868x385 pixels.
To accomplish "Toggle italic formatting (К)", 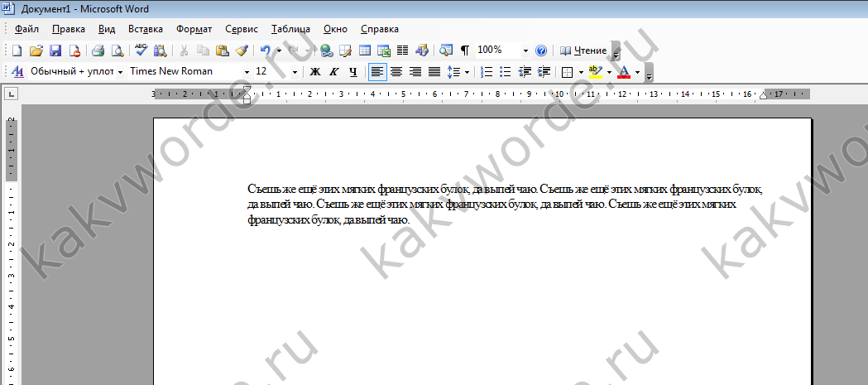I will pos(334,72).
